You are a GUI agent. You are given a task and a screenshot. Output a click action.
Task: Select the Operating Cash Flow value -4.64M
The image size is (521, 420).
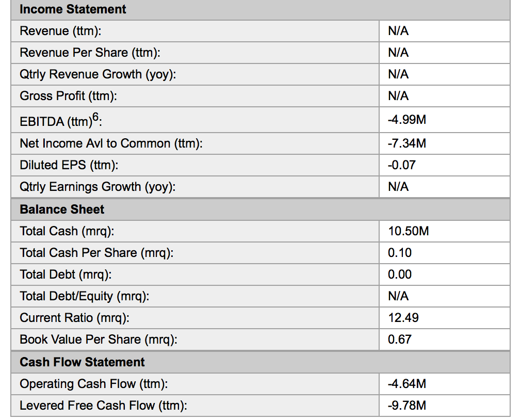tap(406, 384)
